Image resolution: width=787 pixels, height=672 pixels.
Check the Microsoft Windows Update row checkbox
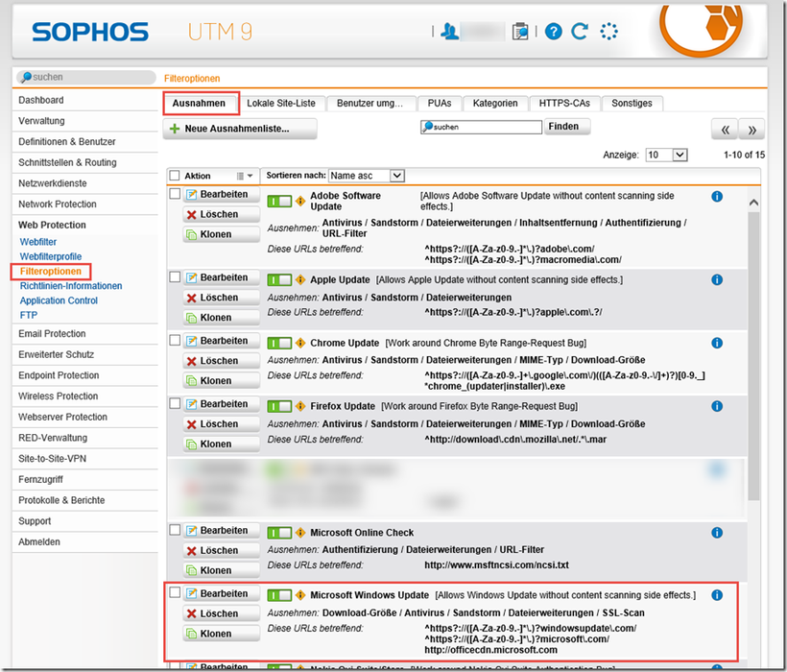pos(175,592)
